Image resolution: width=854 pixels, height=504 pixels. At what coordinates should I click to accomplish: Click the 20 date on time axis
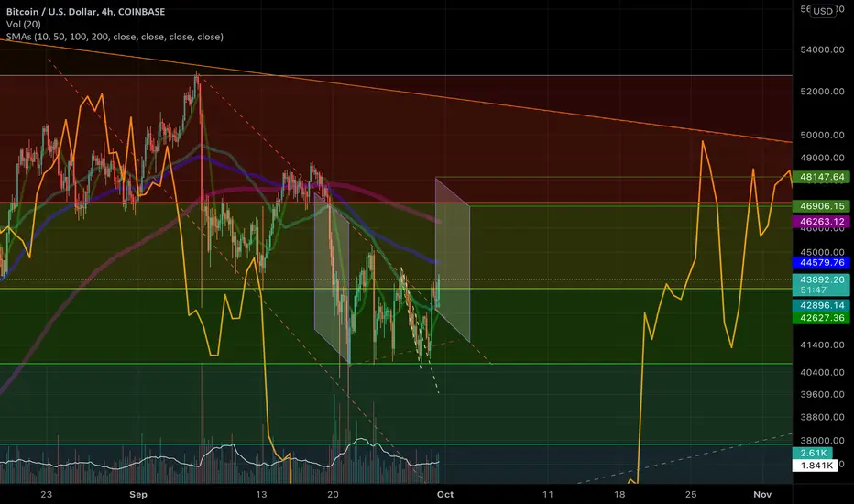pyautogui.click(x=333, y=494)
